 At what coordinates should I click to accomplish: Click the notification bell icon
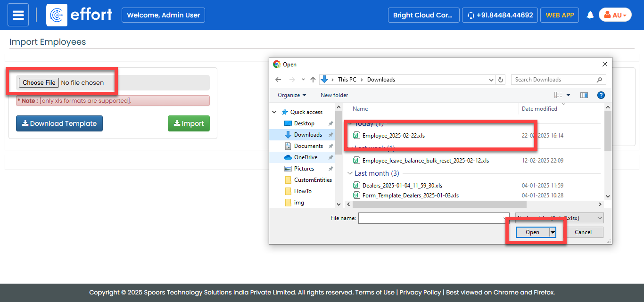tap(590, 15)
